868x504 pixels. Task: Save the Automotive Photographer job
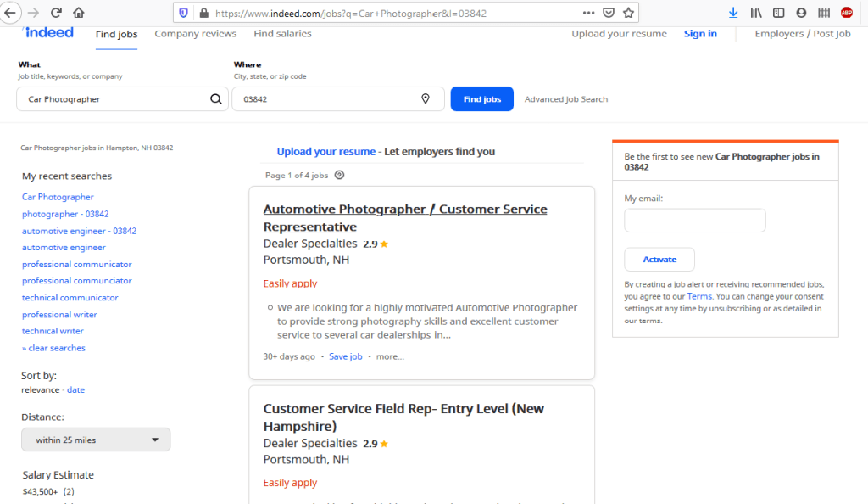345,356
